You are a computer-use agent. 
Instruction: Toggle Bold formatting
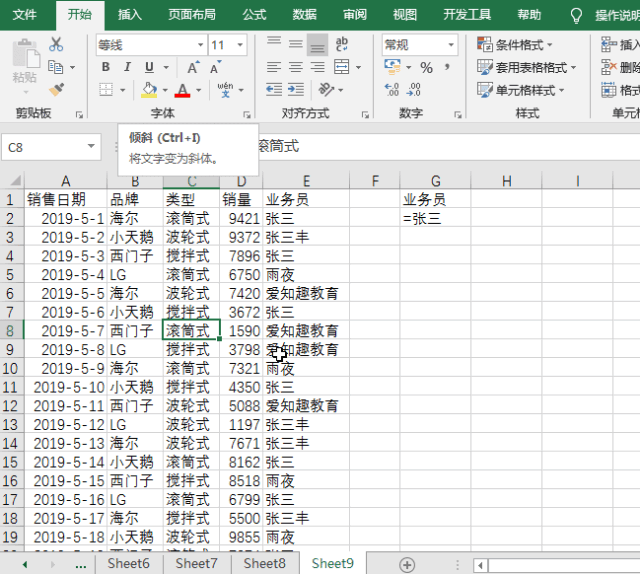[106, 67]
